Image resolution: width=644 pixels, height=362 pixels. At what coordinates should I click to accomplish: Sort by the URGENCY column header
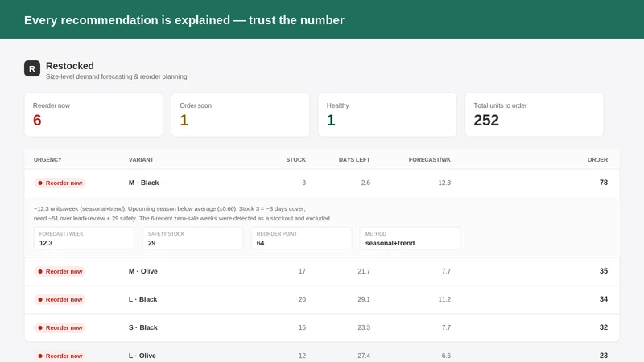pos(47,159)
